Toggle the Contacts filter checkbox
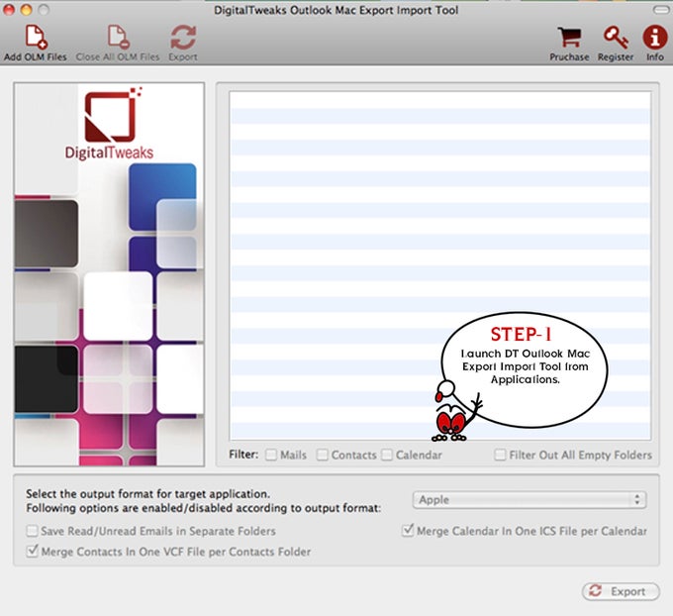673x616 pixels. coord(323,455)
